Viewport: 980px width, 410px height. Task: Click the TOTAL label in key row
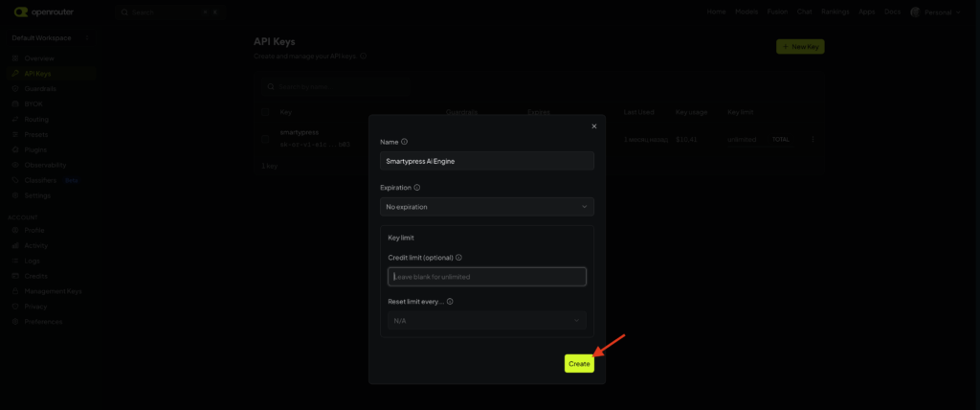pos(781,139)
